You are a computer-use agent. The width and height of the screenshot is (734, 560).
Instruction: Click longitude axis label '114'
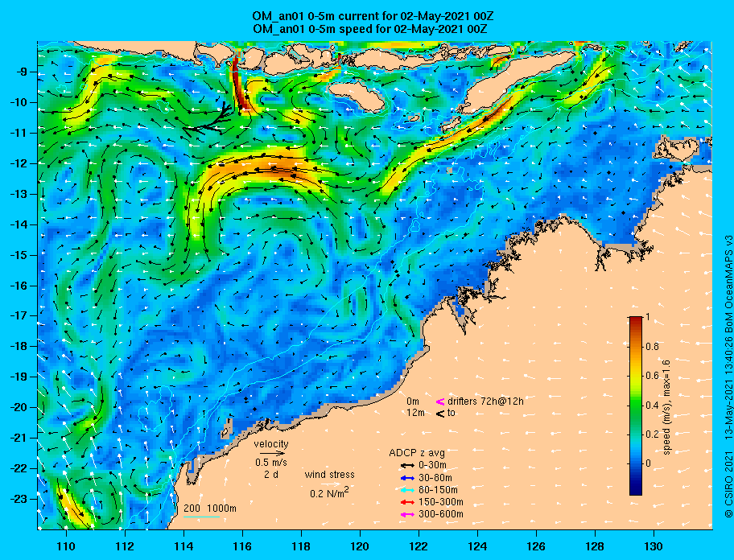[x=183, y=546]
